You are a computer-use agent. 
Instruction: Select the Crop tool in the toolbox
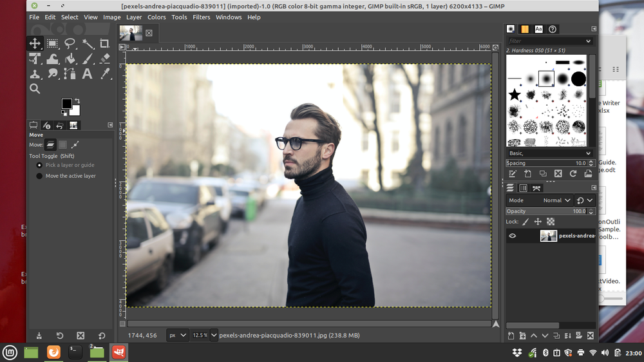point(104,44)
